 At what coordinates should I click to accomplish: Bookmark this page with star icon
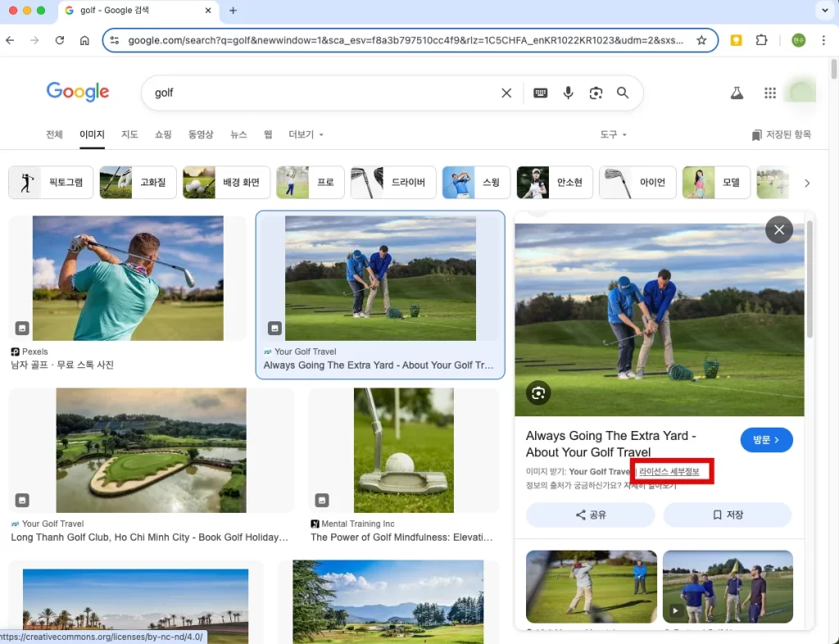(x=701, y=40)
